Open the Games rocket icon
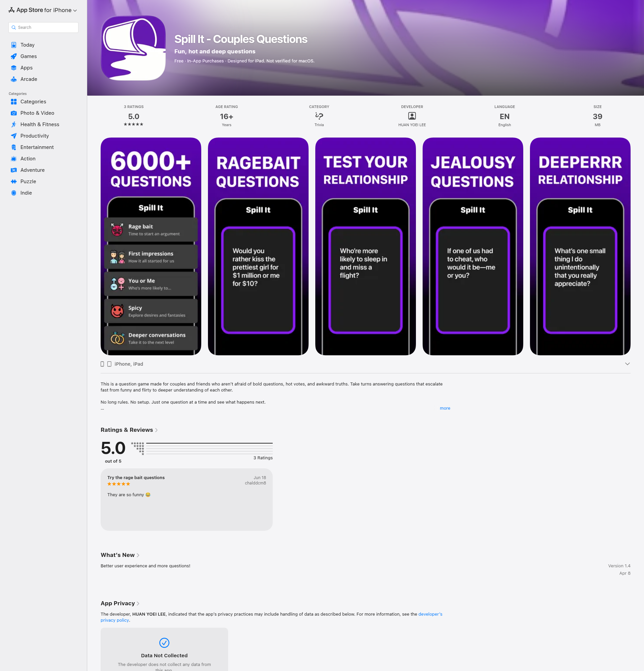The width and height of the screenshot is (644, 671). tap(14, 56)
